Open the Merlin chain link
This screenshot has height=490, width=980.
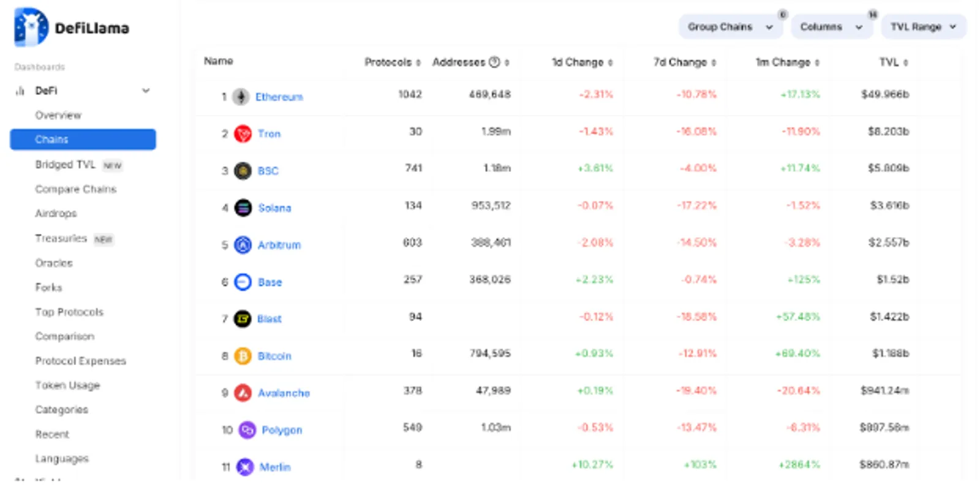(x=275, y=467)
